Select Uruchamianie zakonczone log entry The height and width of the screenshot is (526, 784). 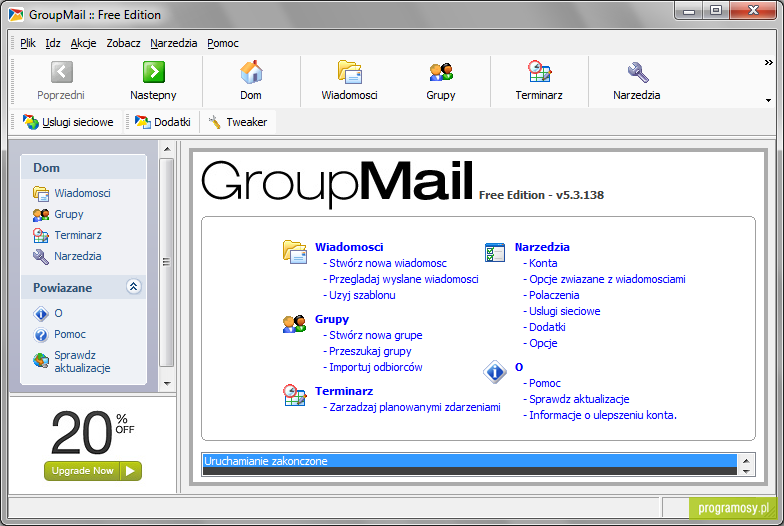(x=470, y=461)
